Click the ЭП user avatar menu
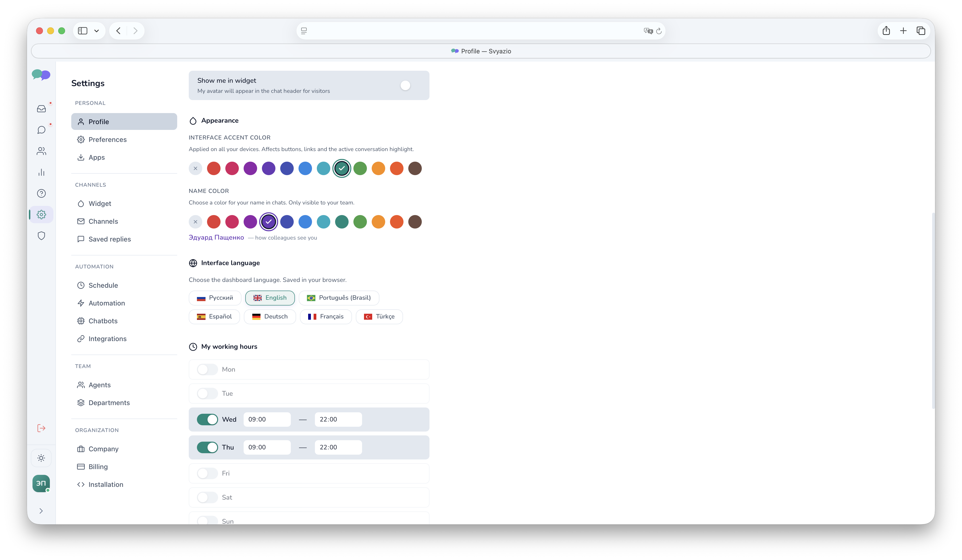 41,483
